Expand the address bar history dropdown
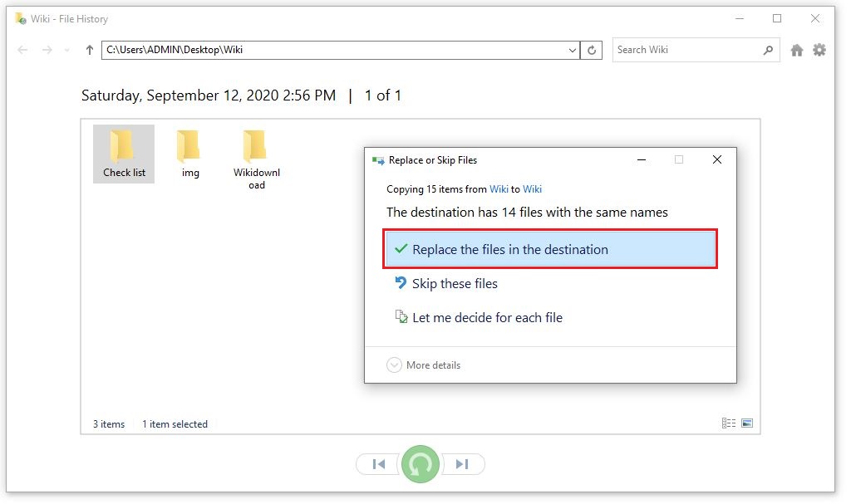Screen dimensions: 851x504 click(x=572, y=51)
